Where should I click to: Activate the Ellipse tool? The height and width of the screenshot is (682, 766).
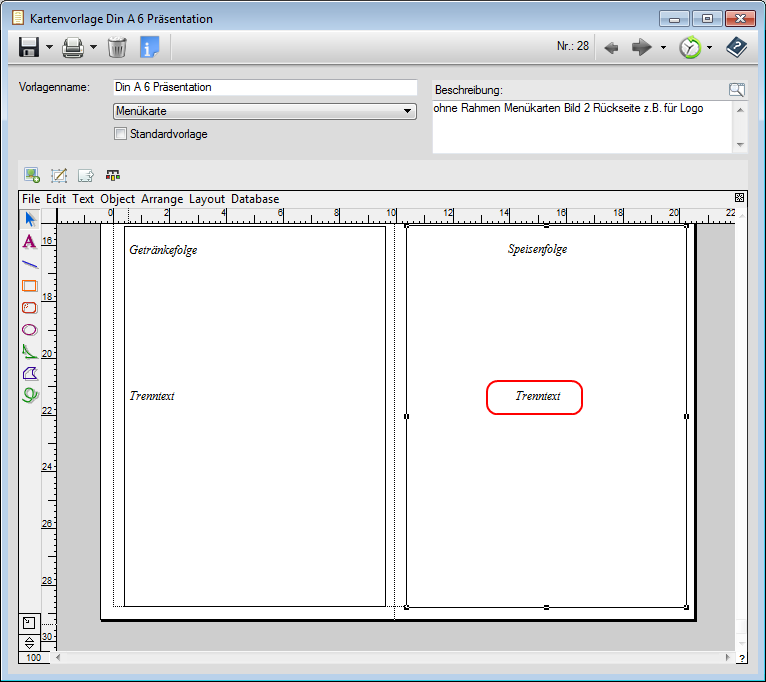pyautogui.click(x=29, y=329)
